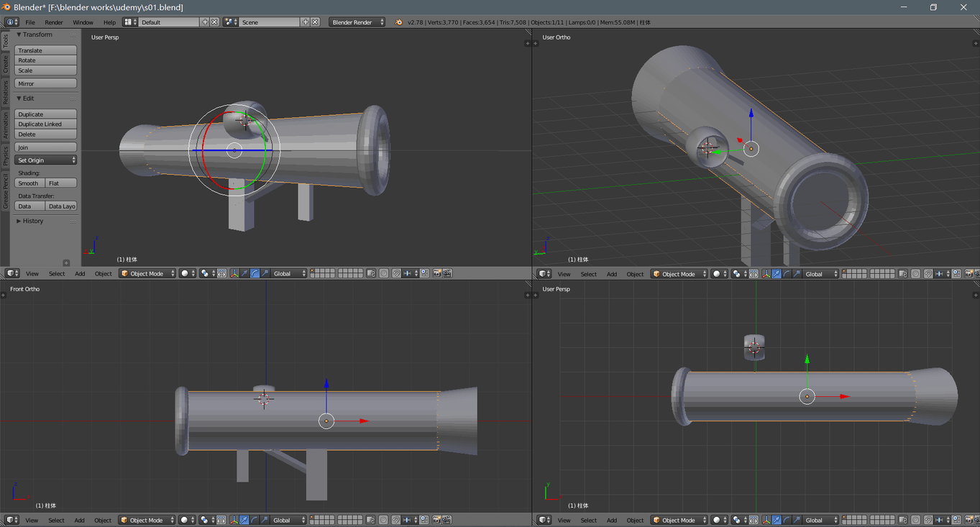Add a new scene beside Scene field
Image resolution: width=980 pixels, height=527 pixels.
pos(306,22)
